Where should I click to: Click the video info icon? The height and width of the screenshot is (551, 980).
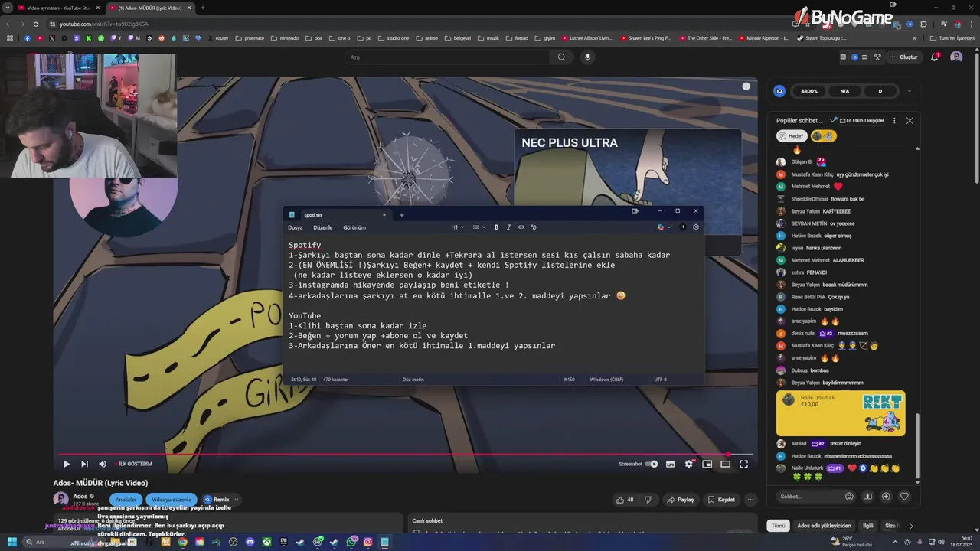746,86
